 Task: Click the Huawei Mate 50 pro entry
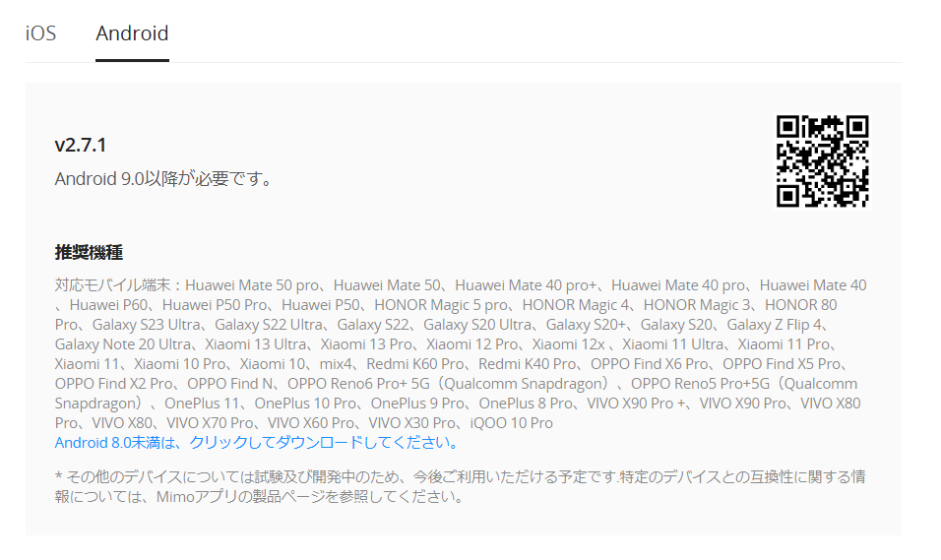(x=252, y=285)
